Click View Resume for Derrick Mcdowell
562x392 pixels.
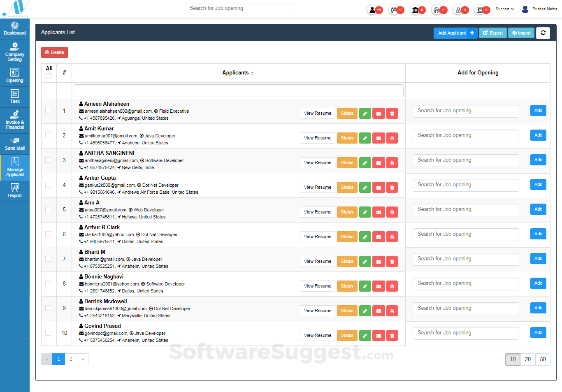tap(317, 311)
